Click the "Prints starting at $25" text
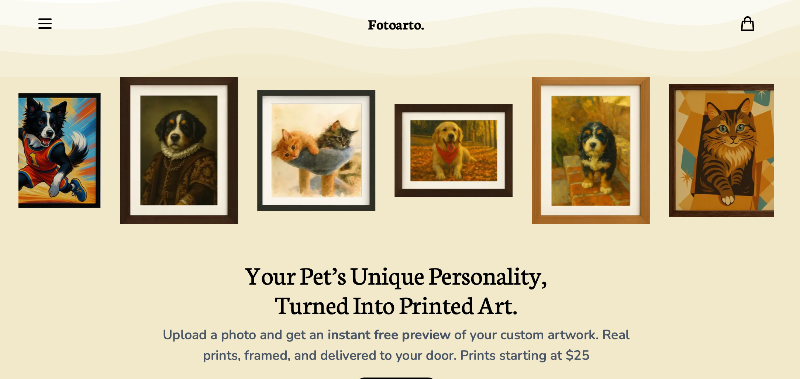 click(525, 356)
